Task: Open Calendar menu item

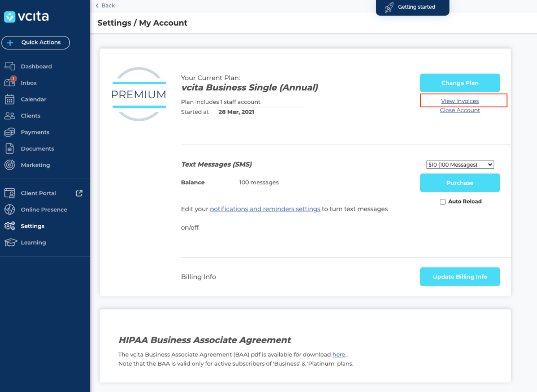Action: click(x=33, y=99)
